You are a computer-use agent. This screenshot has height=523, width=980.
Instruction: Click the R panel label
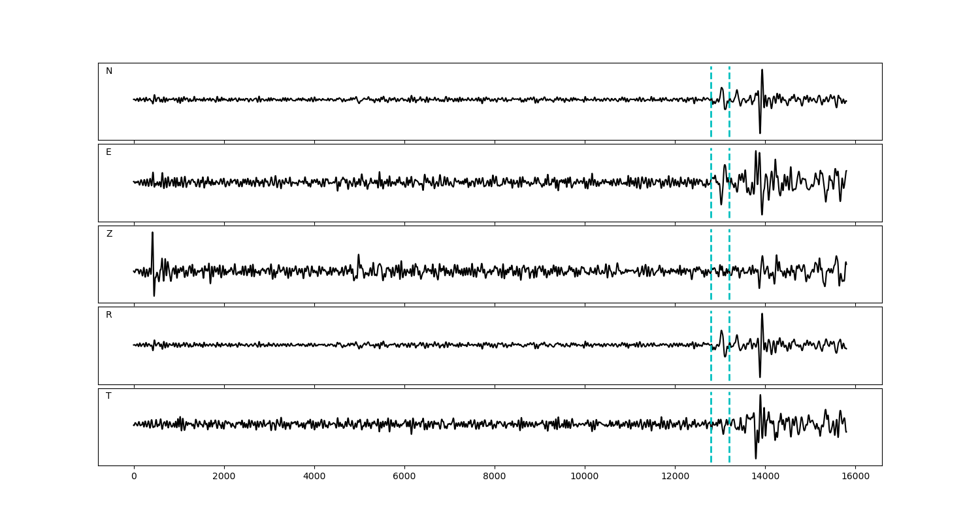pos(109,315)
